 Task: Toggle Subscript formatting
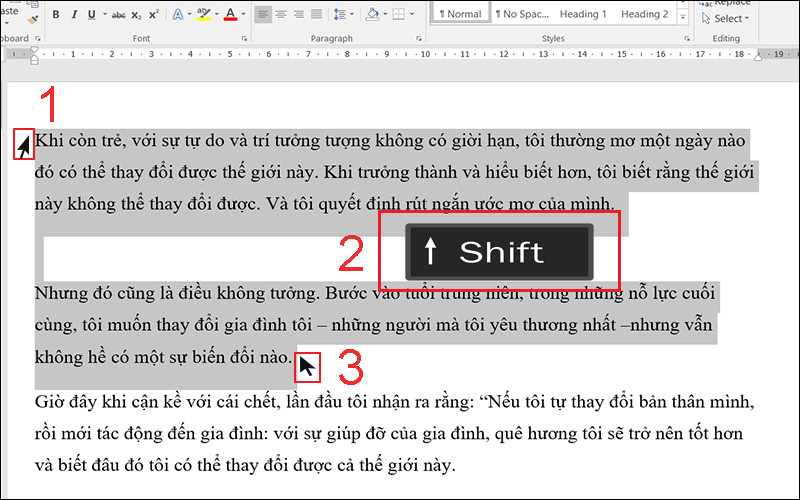pyautogui.click(x=136, y=15)
